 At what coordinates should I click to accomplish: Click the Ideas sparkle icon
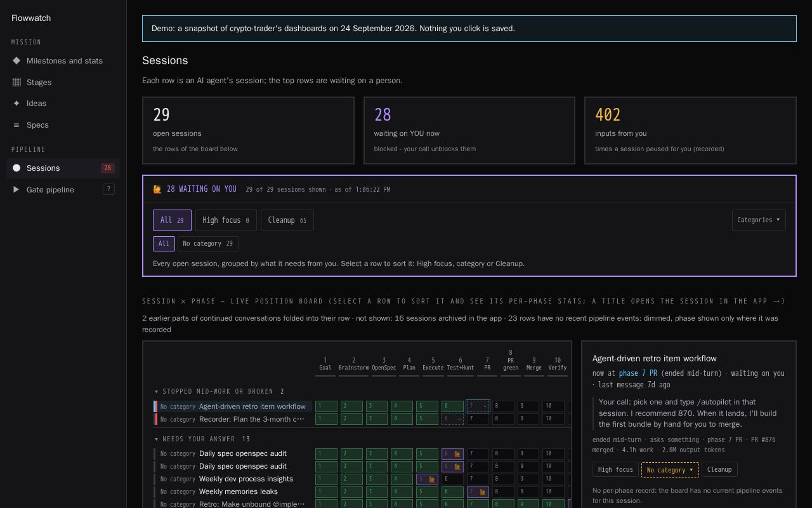click(16, 104)
